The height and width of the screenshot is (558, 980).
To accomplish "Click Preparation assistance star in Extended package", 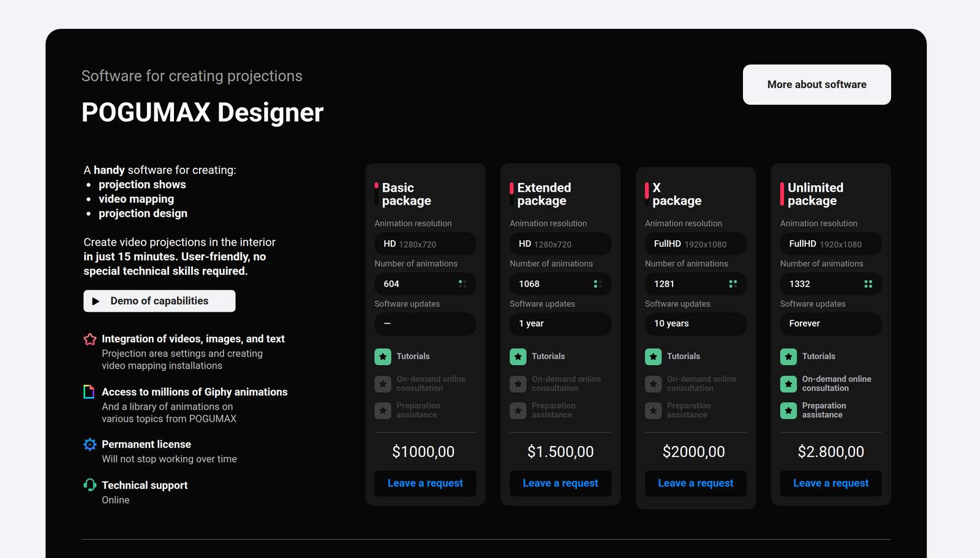I will coord(518,410).
